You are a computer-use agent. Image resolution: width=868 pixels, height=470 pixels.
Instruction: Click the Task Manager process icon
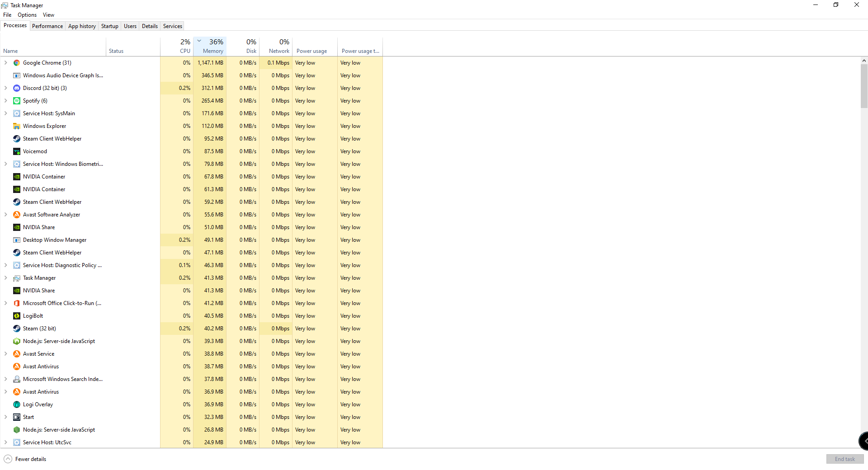point(17,278)
